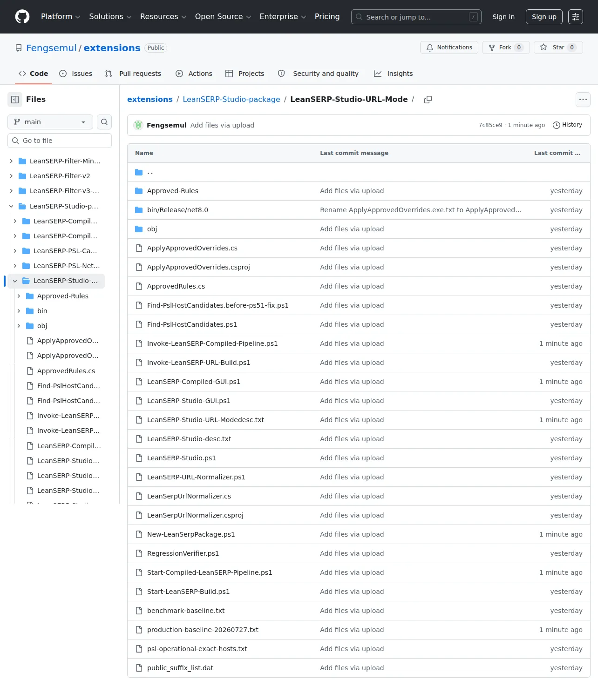Switch to the Code tab
The image size is (598, 700).
point(33,74)
